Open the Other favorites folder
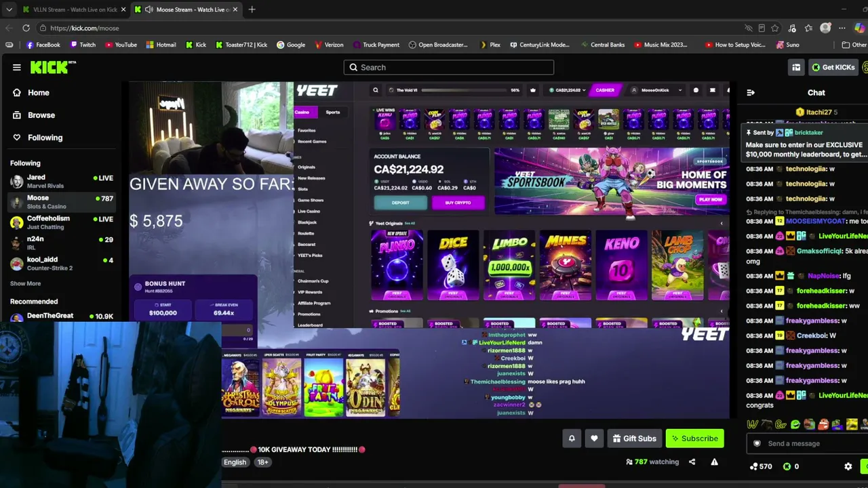The width and height of the screenshot is (868, 488). click(x=854, y=45)
